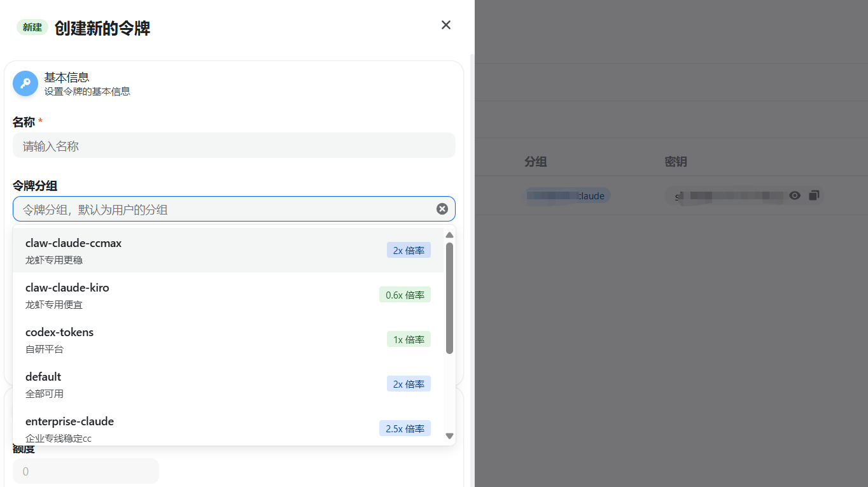Click the 自研平台 description text
868x487 pixels.
pyautogui.click(x=45, y=349)
